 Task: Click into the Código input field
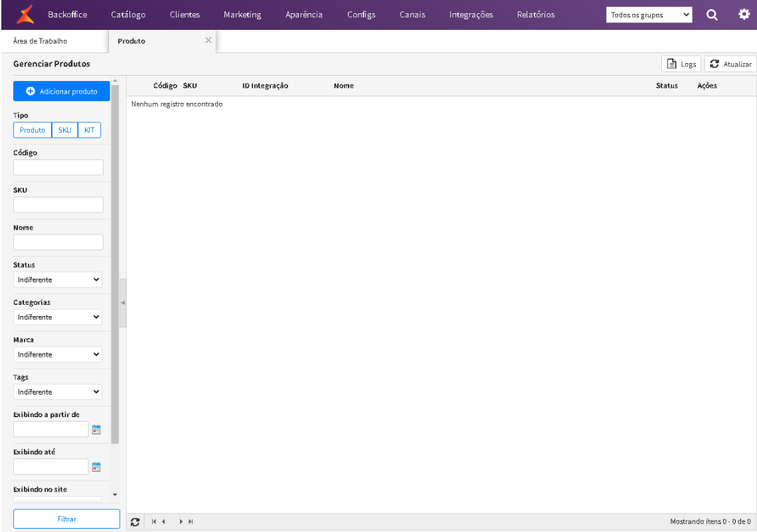tap(58, 167)
